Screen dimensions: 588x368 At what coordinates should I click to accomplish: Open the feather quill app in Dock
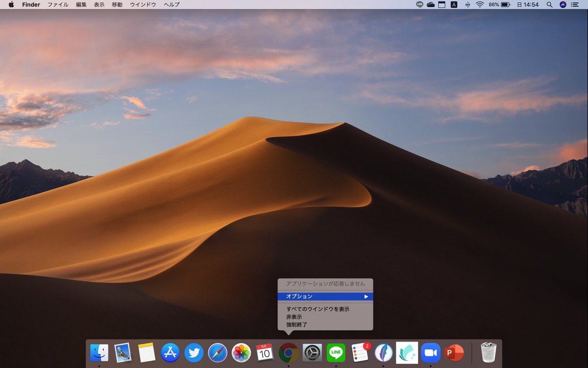tap(383, 352)
